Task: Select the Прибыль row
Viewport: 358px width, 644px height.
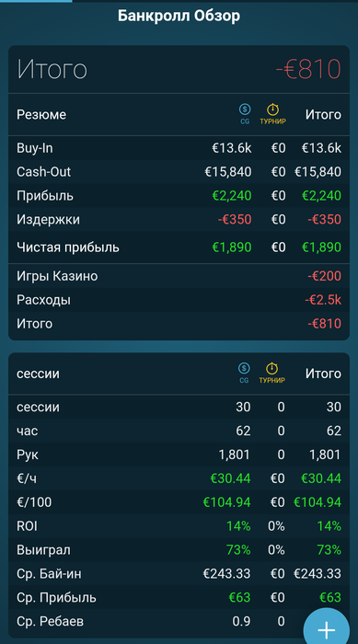Action: tap(179, 195)
